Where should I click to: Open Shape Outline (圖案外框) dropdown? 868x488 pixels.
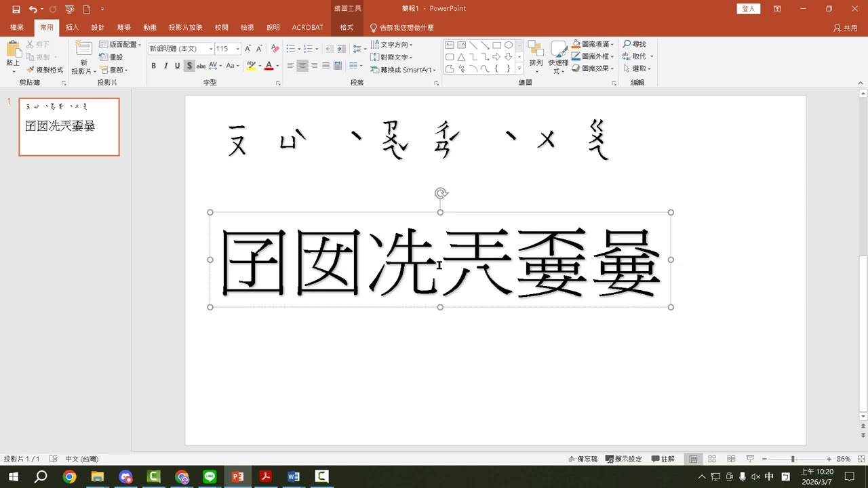coord(593,56)
